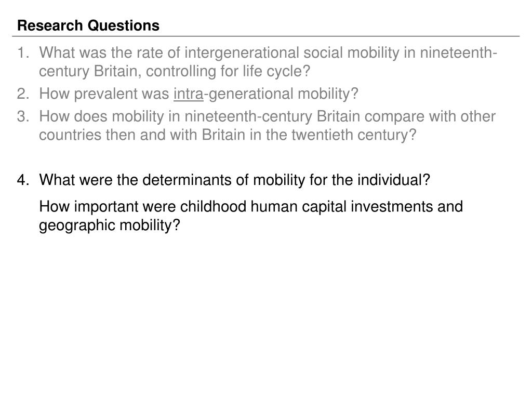Click the 'geographic mobility?' text line
The width and height of the screenshot is (532, 411).
(x=109, y=226)
